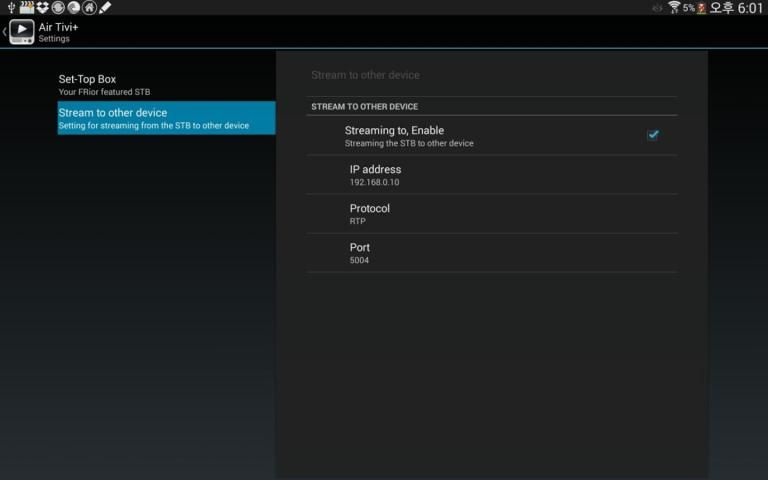Tap the Air Tivi+ app icon
768x480 pixels.
click(x=22, y=32)
